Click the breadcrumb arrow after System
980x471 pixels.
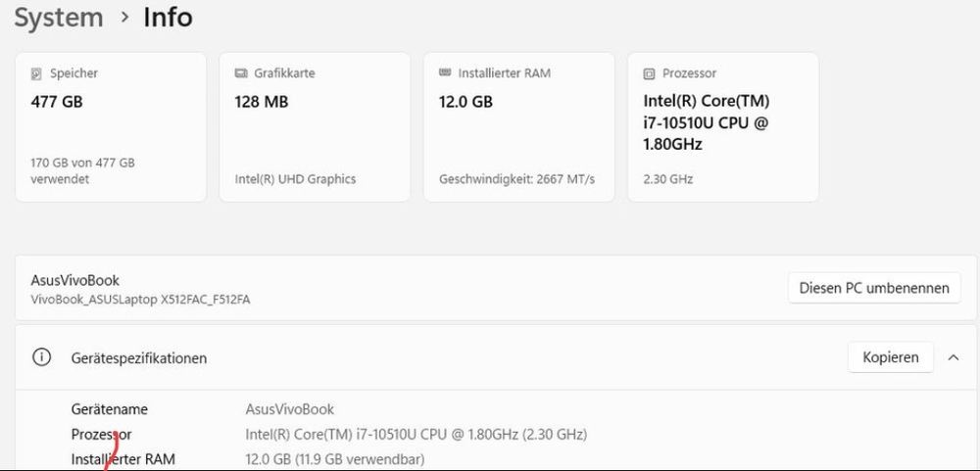pyautogui.click(x=125, y=18)
